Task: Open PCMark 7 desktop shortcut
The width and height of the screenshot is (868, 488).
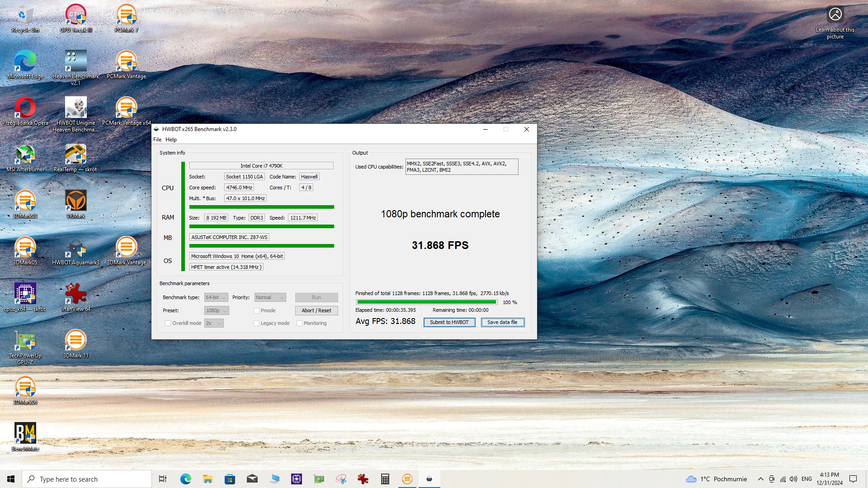Action: click(127, 19)
